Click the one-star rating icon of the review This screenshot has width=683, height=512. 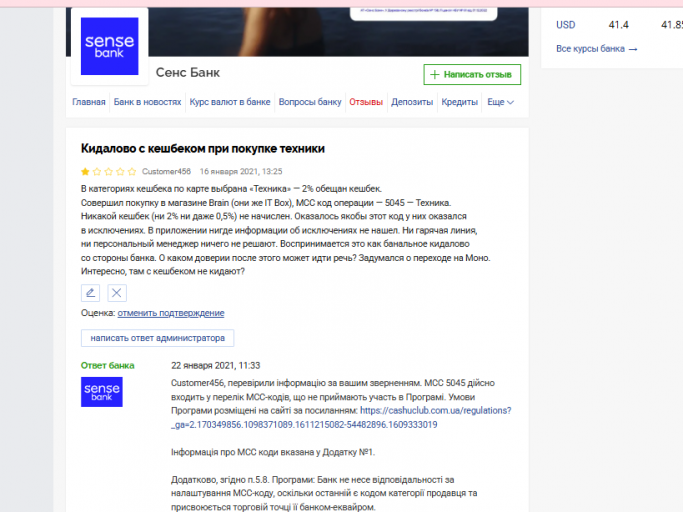tap(85, 172)
